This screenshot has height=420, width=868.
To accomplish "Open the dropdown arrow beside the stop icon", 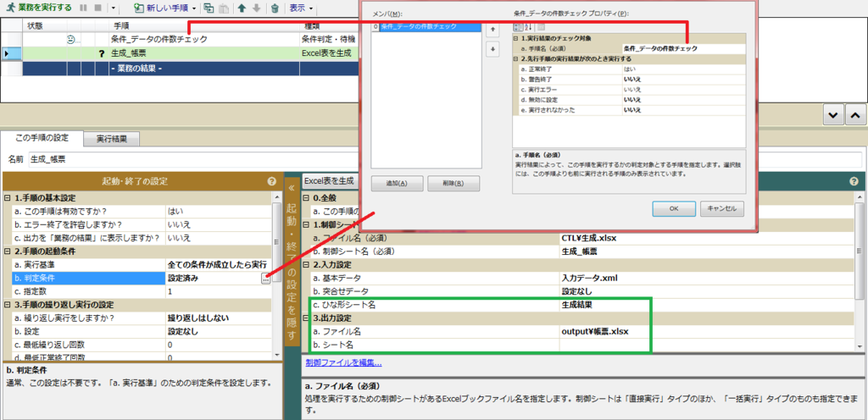I will point(113,8).
